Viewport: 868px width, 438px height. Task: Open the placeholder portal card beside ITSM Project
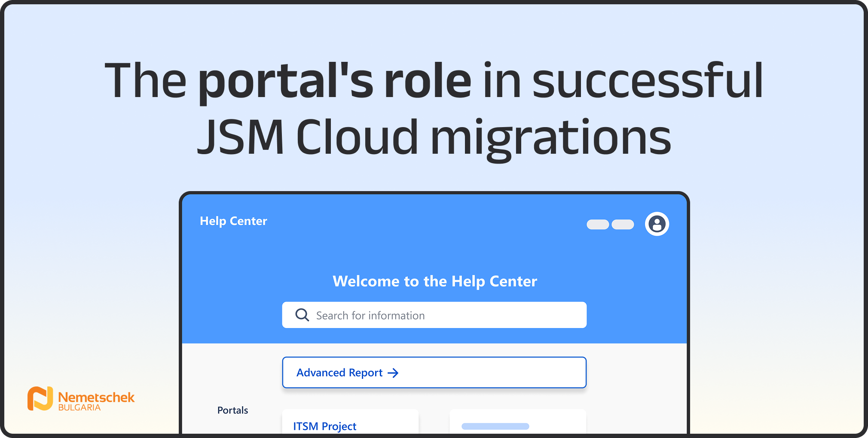(518, 422)
